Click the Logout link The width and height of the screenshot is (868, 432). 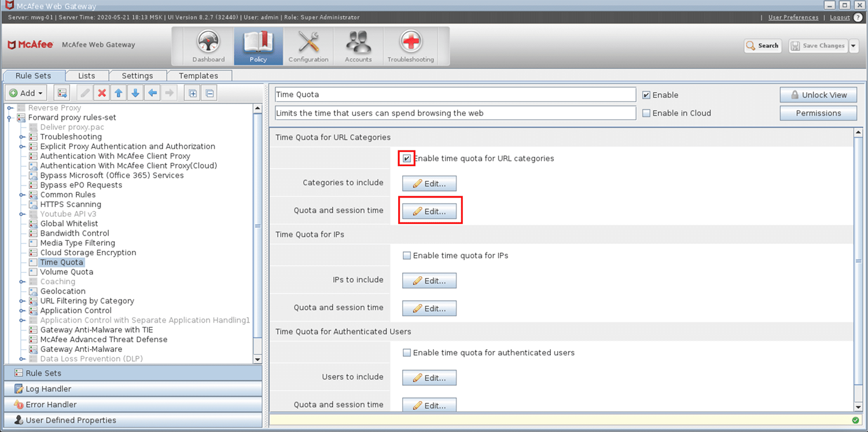click(x=840, y=17)
